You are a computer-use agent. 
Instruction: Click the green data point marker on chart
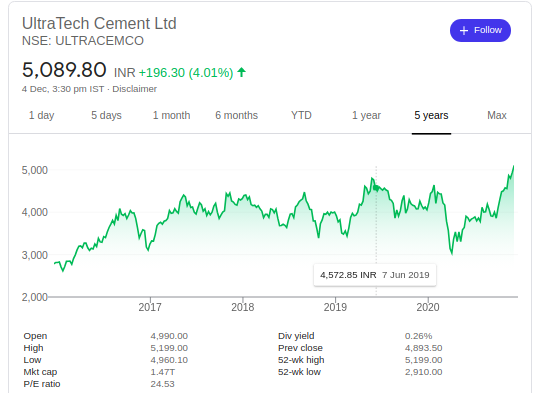pyautogui.click(x=376, y=188)
